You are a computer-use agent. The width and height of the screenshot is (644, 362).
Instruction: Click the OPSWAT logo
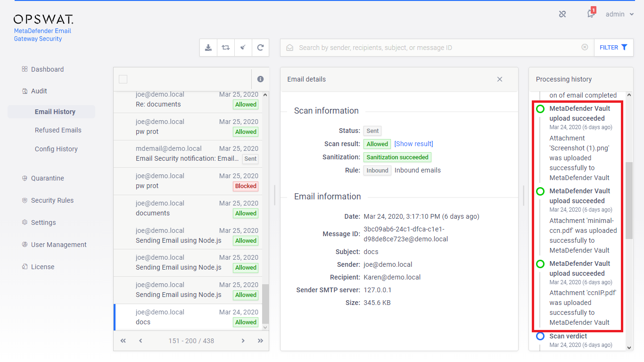tap(43, 19)
